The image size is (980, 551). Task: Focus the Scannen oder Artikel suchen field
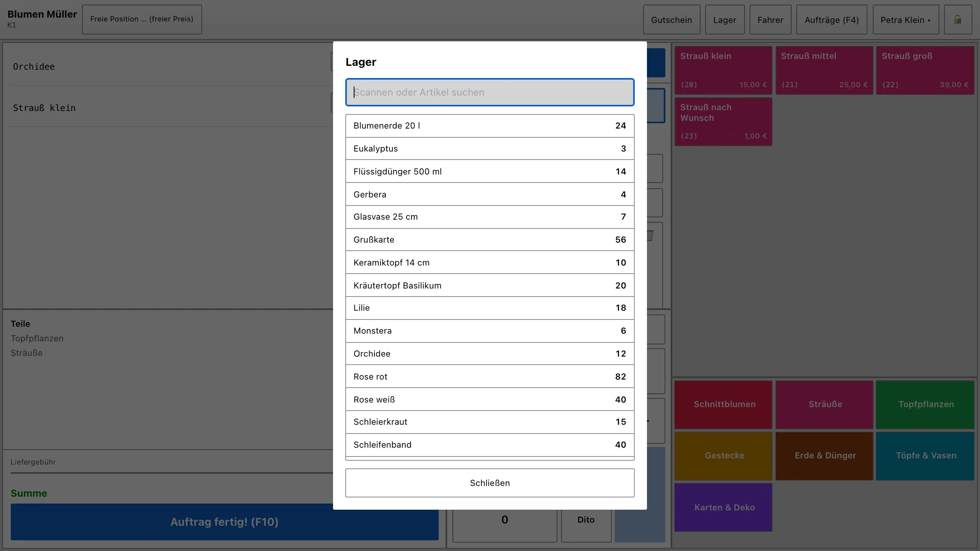[490, 92]
